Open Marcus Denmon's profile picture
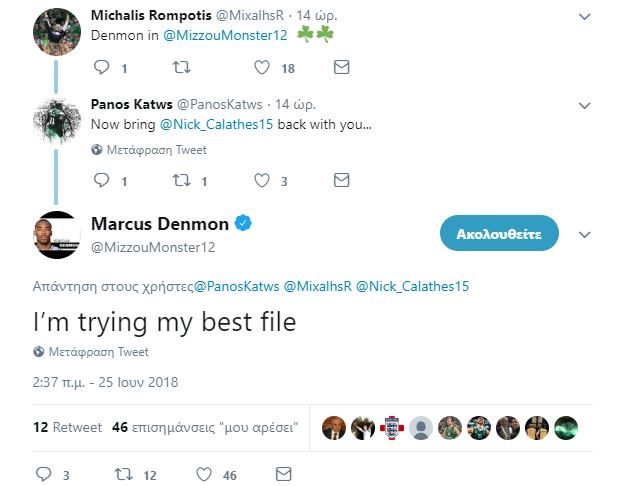618x486 pixels. pyautogui.click(x=57, y=235)
